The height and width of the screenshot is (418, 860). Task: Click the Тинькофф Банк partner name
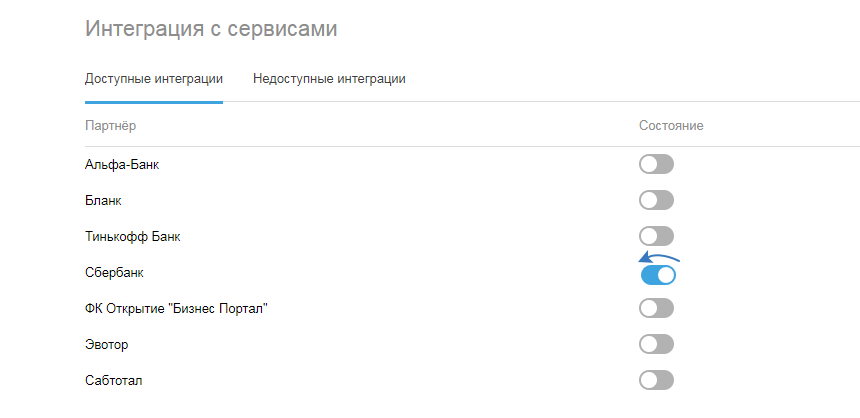[133, 236]
